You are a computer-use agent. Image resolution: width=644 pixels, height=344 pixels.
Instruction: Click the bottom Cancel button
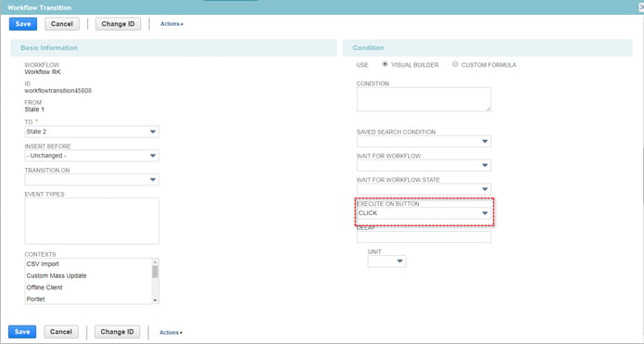(x=61, y=332)
